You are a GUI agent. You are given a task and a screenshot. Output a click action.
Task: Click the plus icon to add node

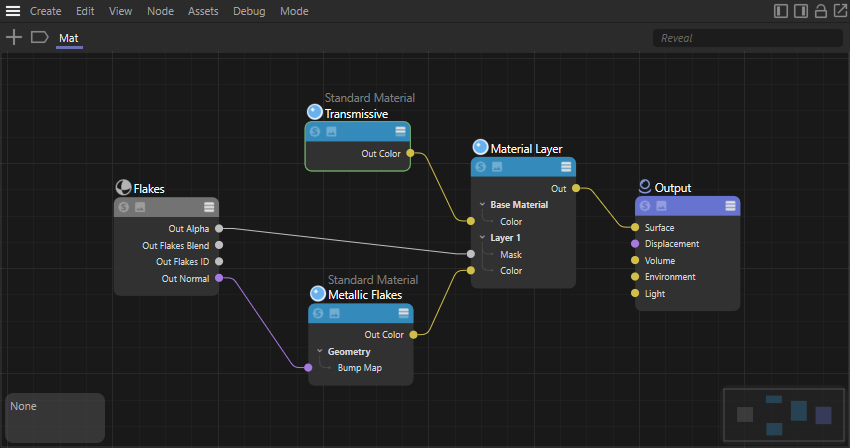click(x=14, y=38)
